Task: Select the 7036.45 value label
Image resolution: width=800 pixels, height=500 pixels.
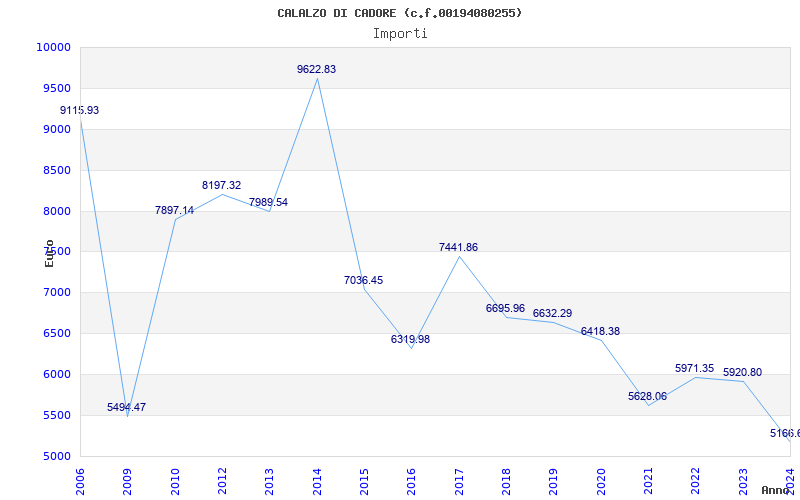Action: click(363, 280)
